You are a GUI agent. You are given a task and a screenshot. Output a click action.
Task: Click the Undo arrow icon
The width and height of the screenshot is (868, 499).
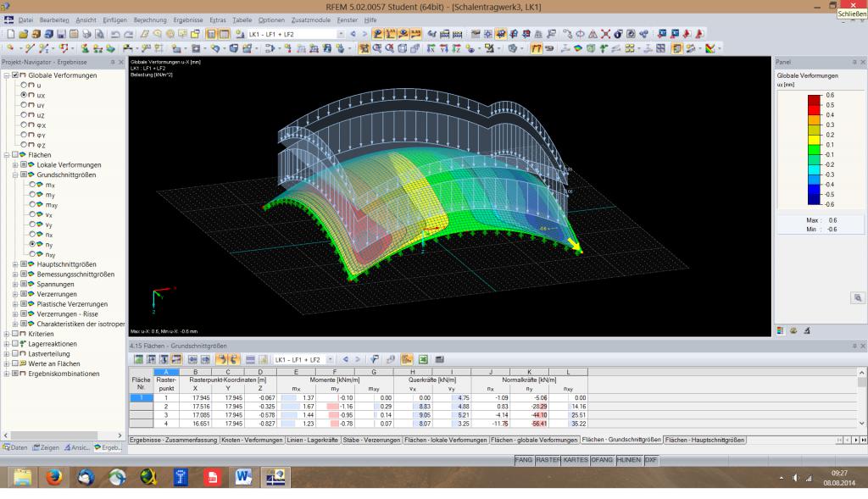pyautogui.click(x=115, y=34)
